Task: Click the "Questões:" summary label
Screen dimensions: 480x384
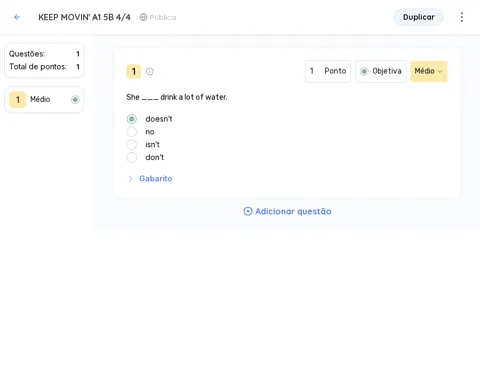Action: tap(27, 54)
